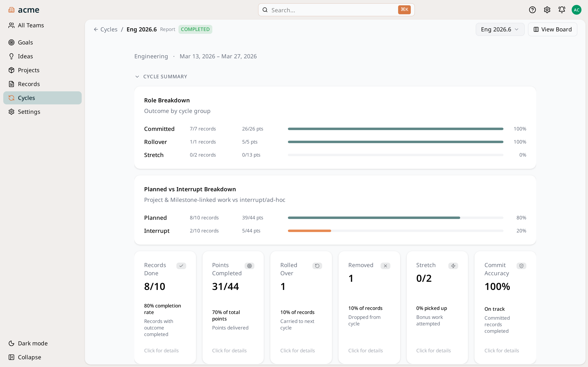Click the rollover icon on Rolled Over card

click(317, 266)
